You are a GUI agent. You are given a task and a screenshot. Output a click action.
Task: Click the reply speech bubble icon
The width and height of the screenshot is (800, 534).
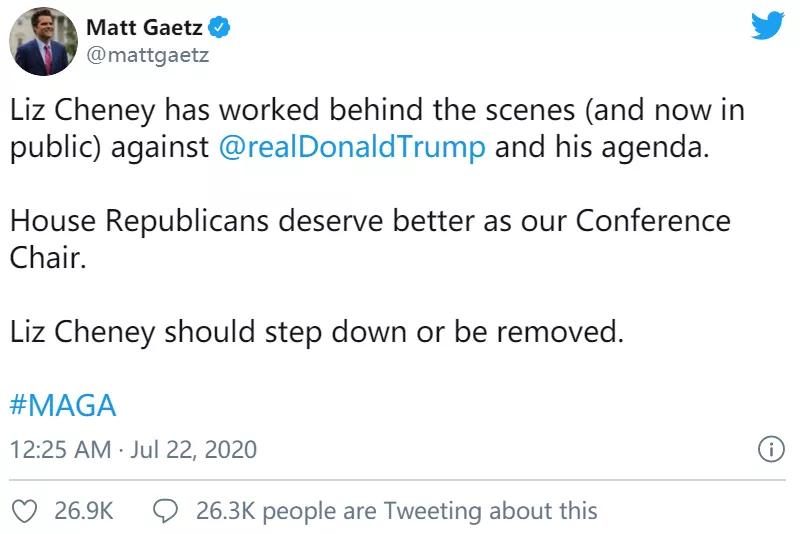pos(165,511)
